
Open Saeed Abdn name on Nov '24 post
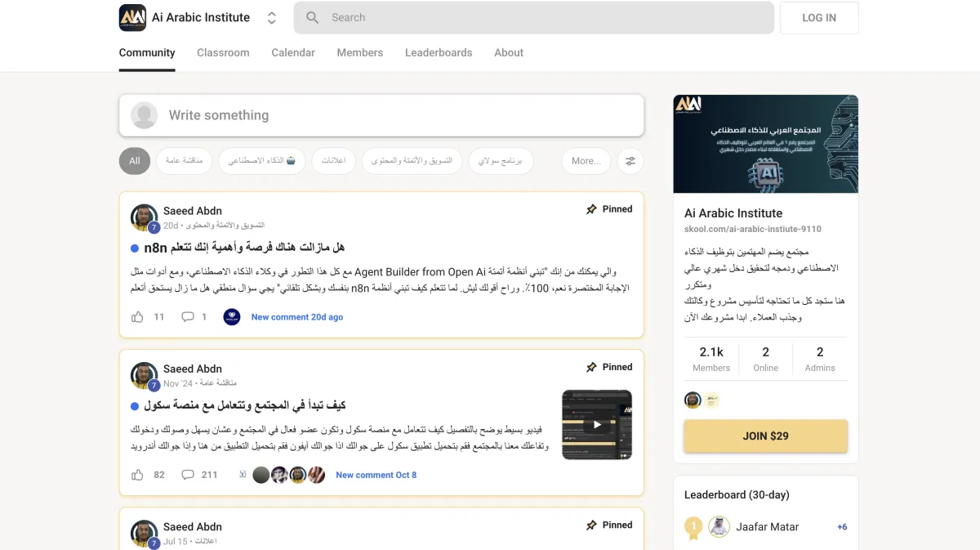(193, 369)
